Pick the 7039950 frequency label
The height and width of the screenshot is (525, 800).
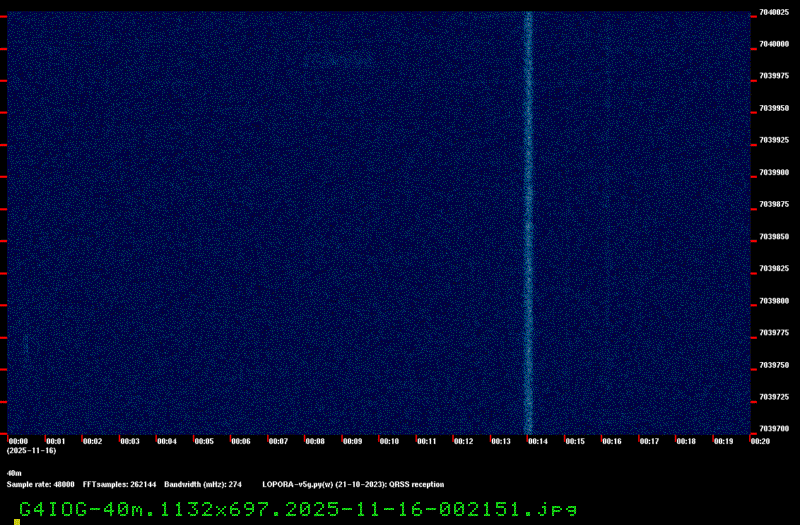tap(774, 108)
